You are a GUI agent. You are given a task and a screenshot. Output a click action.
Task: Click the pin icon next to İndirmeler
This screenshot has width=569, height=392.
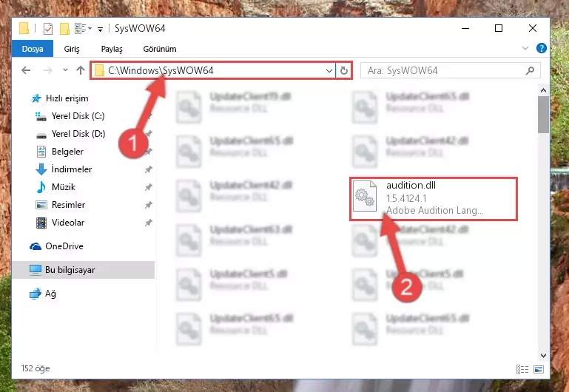tap(149, 169)
